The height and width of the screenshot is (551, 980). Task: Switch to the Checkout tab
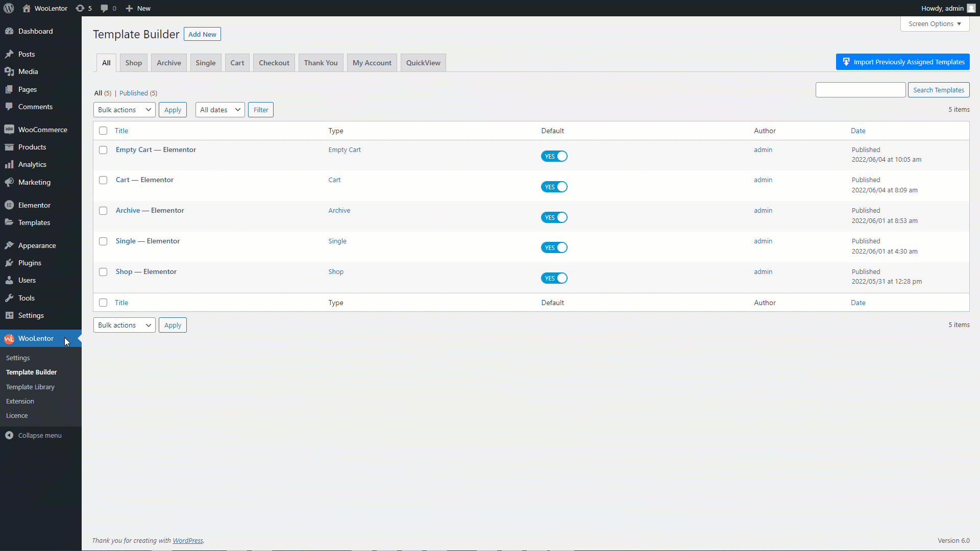click(274, 62)
